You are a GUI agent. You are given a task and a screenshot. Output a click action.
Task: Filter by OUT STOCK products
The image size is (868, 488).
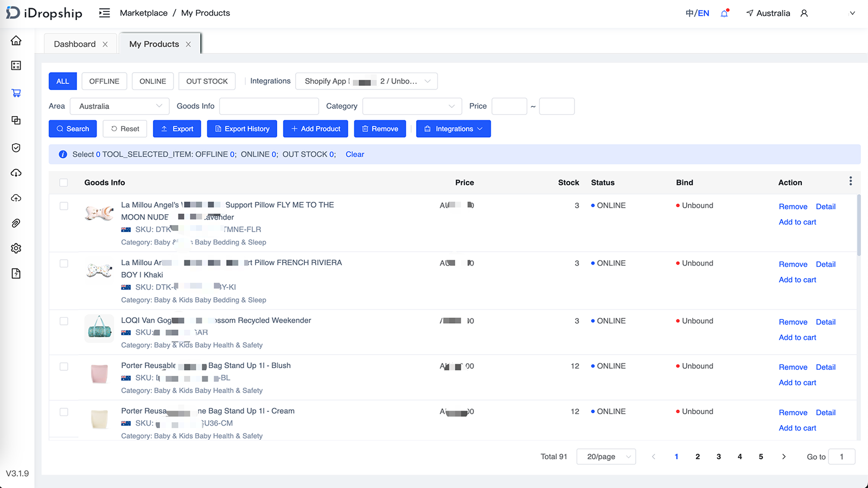(x=207, y=81)
